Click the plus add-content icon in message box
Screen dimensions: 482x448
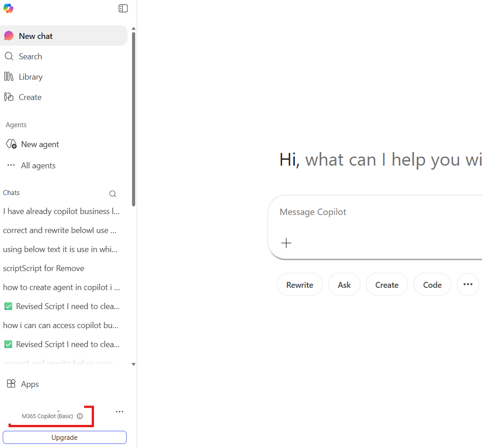coord(286,243)
